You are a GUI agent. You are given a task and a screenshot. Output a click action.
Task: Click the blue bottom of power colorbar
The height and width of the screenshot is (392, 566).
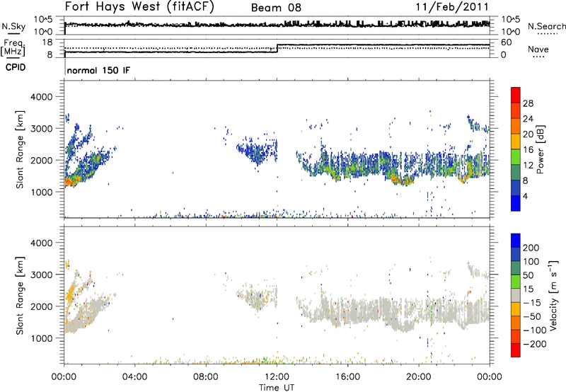pyautogui.click(x=516, y=203)
